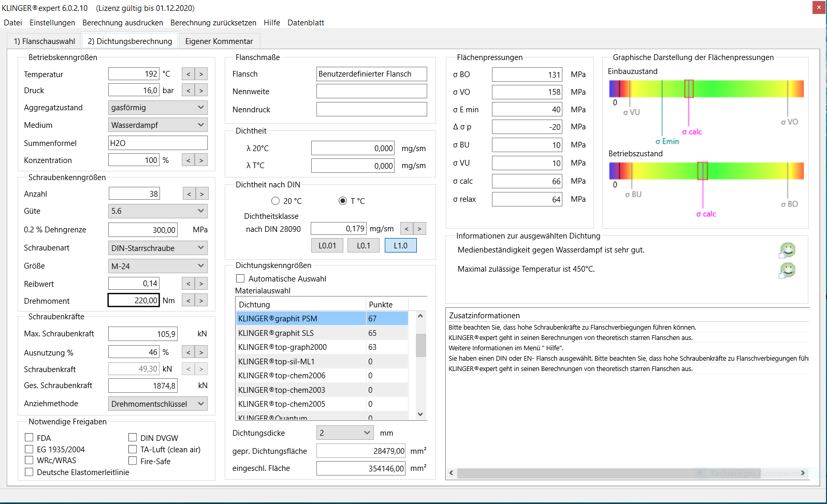Open the Dichtungsdicke dropdown
This screenshot has width=827, height=504.
click(345, 433)
